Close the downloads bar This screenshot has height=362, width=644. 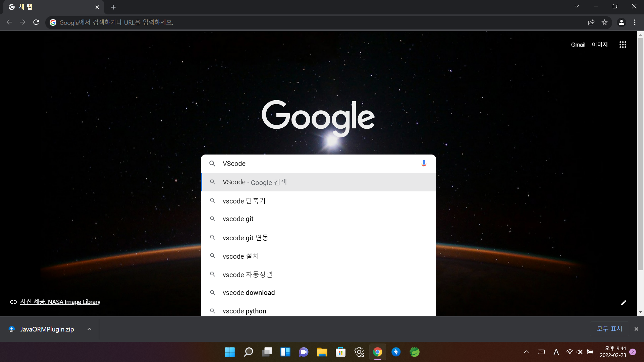tap(636, 329)
